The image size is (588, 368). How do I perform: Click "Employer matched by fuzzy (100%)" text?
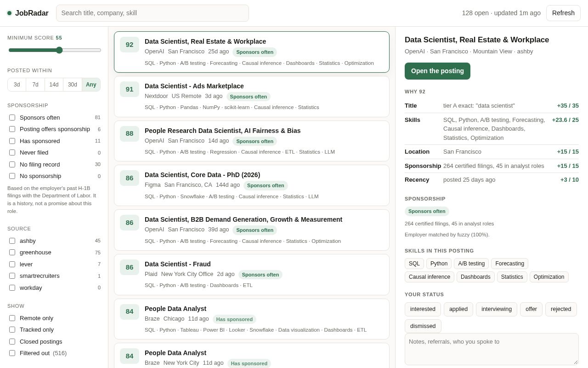447,235
